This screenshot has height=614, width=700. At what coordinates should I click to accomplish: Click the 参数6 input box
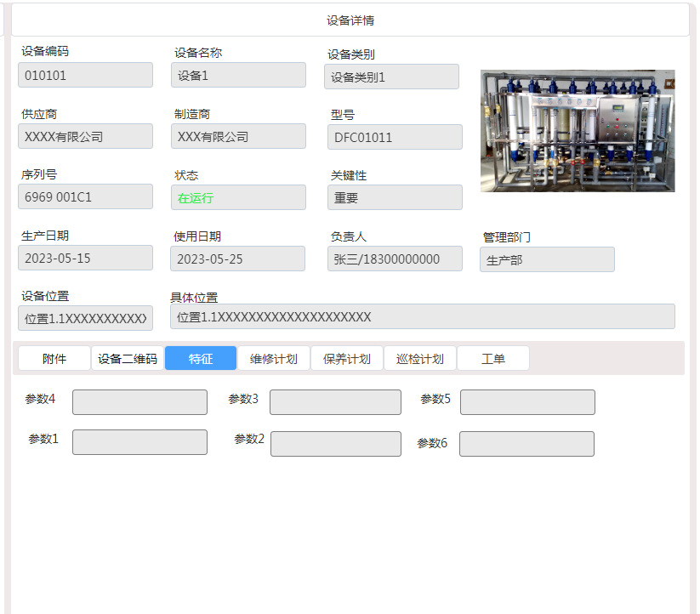[x=526, y=444]
